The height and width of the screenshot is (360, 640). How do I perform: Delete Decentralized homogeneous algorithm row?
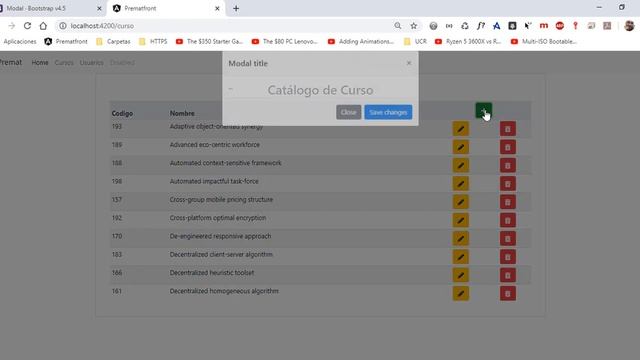508,293
